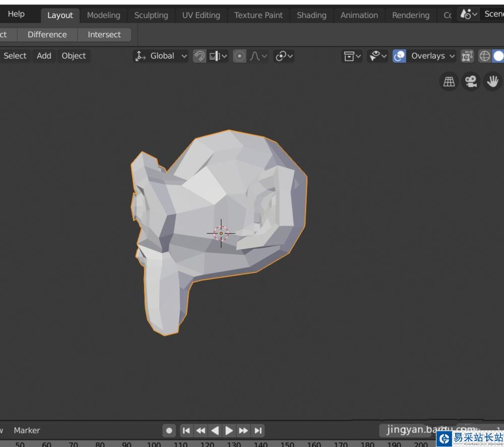Open the object type visibility dropdown
This screenshot has width=504, height=447.
(352, 56)
